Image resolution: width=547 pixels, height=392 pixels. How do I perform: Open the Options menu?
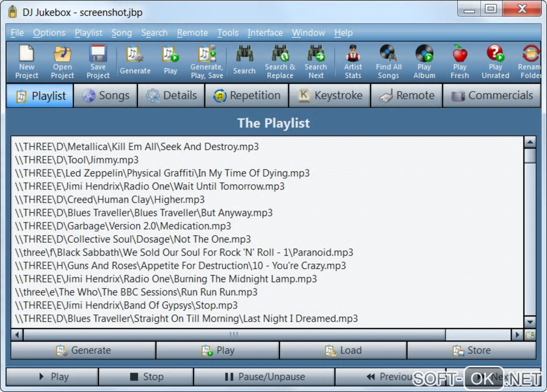click(x=49, y=33)
